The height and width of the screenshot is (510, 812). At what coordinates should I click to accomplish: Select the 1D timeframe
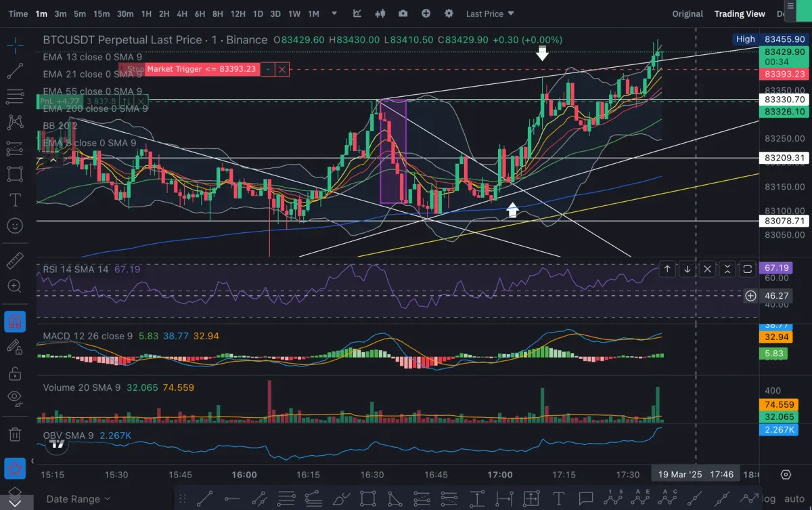coord(258,14)
